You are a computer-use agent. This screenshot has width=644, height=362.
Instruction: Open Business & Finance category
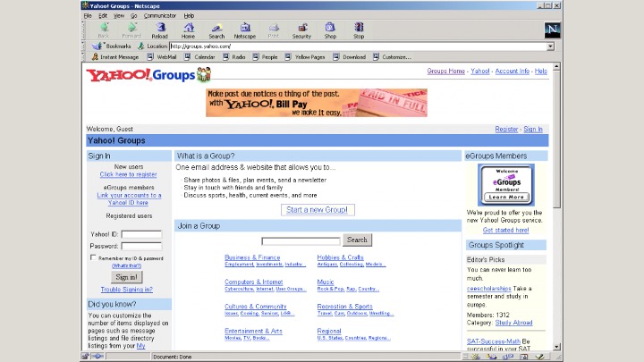tap(252, 257)
